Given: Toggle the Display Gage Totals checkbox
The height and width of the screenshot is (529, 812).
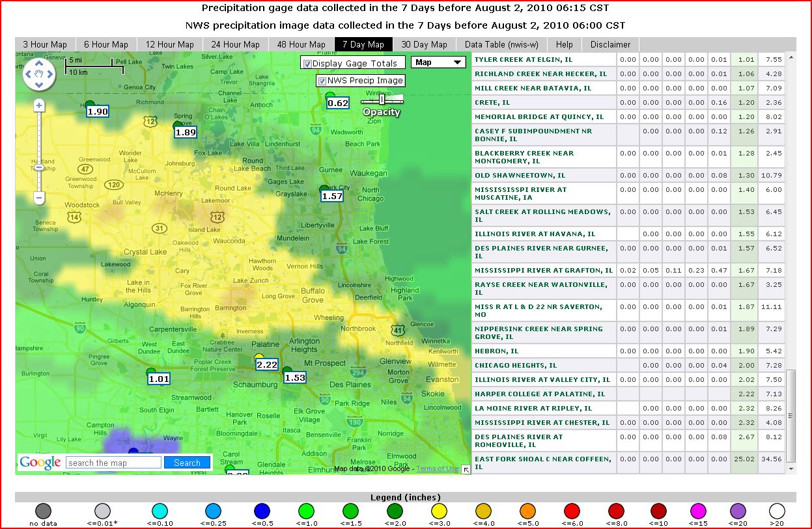Looking at the screenshot, I should point(307,63).
